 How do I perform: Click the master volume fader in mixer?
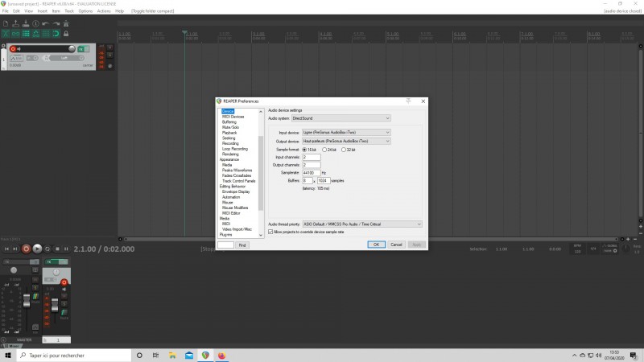click(x=27, y=300)
